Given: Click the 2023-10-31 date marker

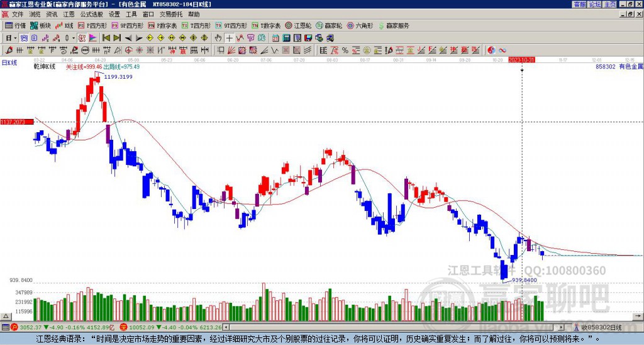Looking at the screenshot, I should (521, 60).
